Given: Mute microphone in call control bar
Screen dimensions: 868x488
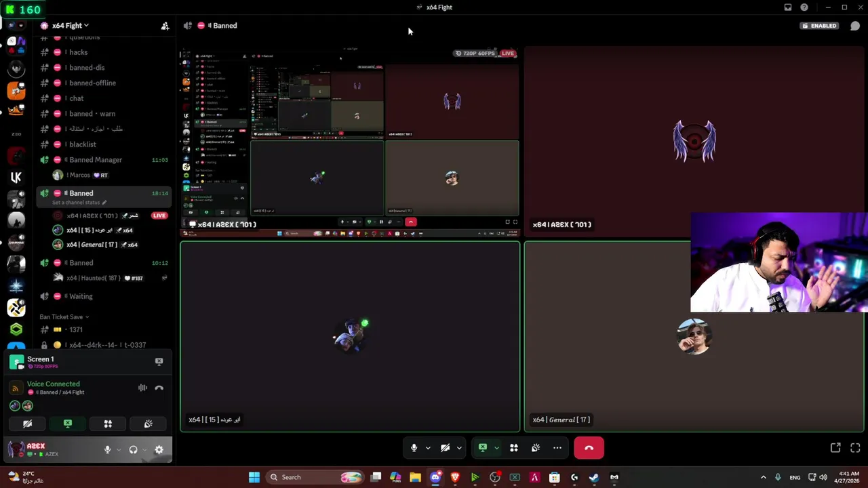Looking at the screenshot, I should pos(414,448).
